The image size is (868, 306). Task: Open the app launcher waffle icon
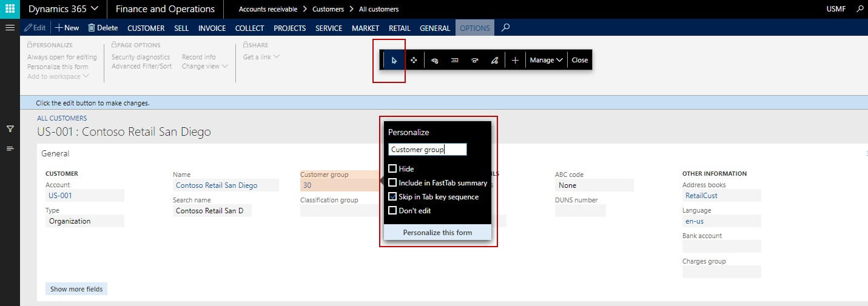(10, 9)
